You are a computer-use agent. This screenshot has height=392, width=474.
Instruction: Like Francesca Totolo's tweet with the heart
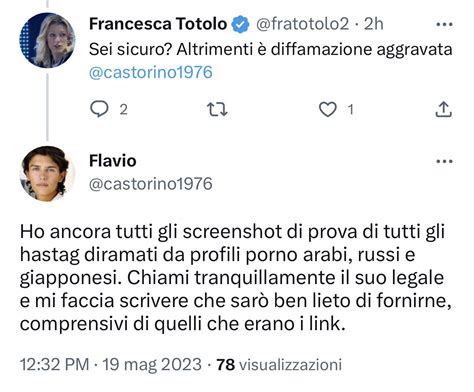coord(328,109)
